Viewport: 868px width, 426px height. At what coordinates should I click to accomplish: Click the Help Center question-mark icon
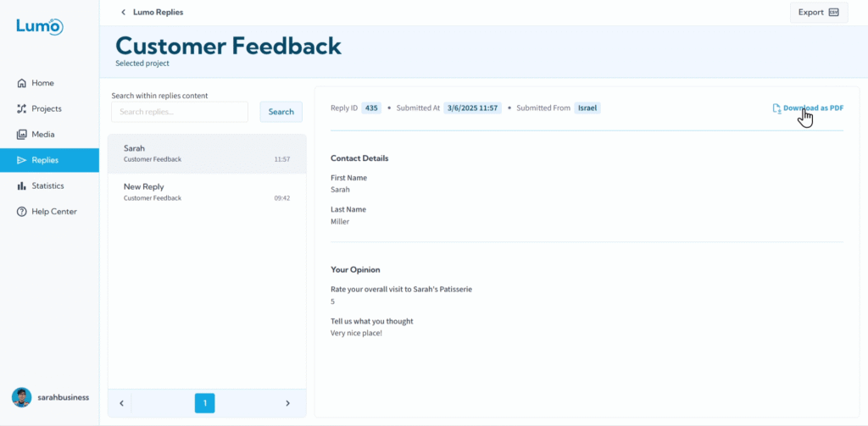point(21,212)
